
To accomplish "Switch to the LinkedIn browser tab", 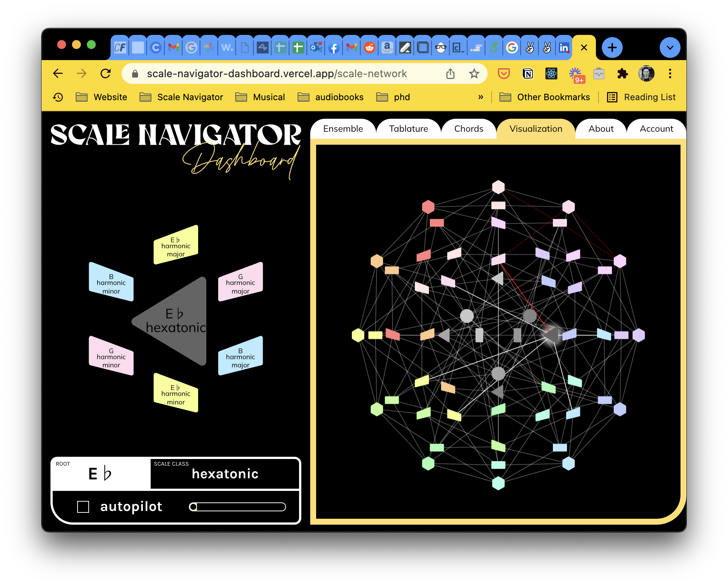I will point(564,47).
